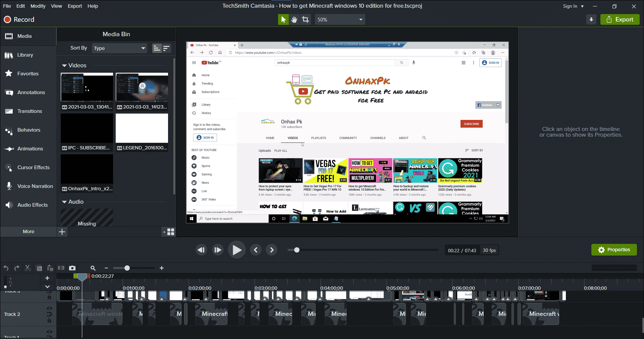Open the Behaviors panel
This screenshot has width=644, height=339.
click(x=28, y=130)
